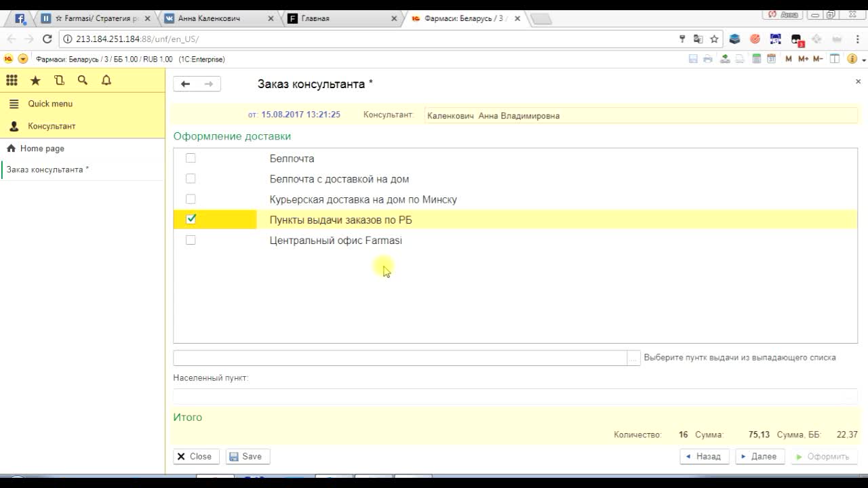
Task: Open the 1C calculator icon
Action: pos(756,59)
